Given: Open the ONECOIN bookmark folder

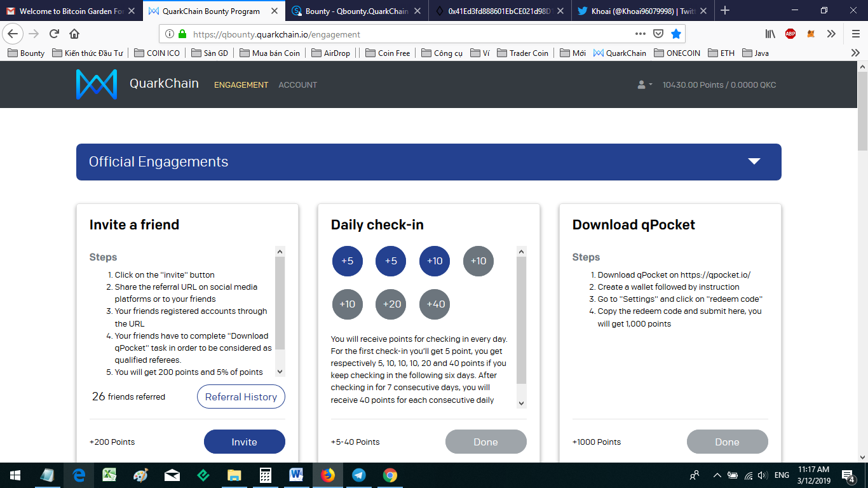Looking at the screenshot, I should pyautogui.click(x=677, y=53).
